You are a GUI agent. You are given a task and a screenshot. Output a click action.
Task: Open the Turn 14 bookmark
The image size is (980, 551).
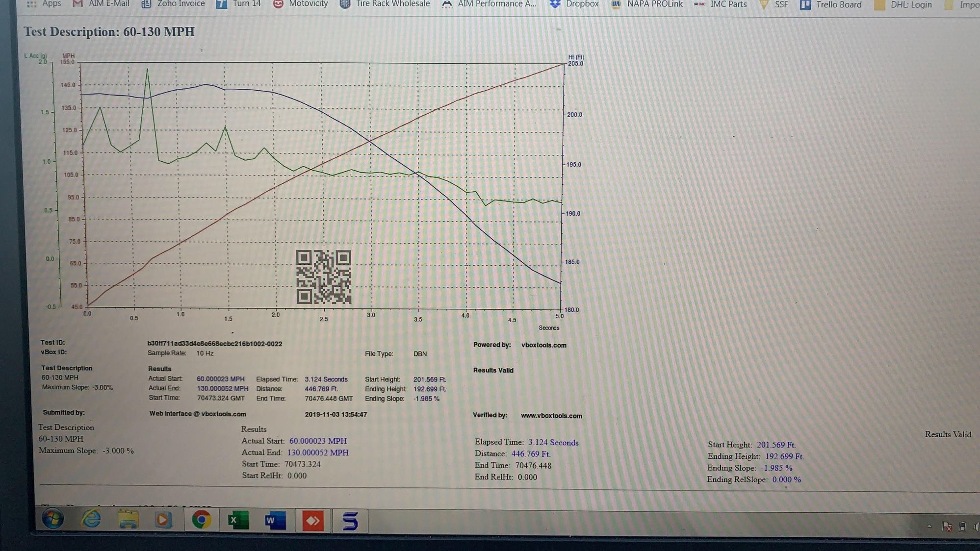pos(238,4)
